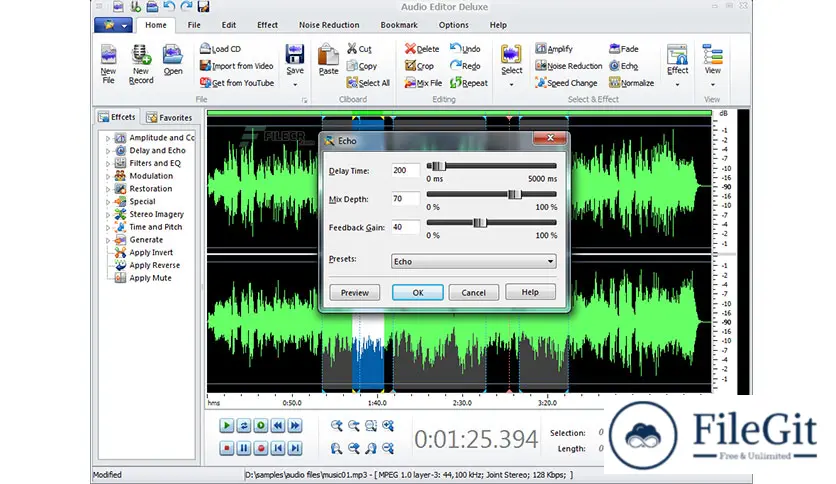Click the Speed Change effect
The image size is (836, 484).
tap(566, 83)
